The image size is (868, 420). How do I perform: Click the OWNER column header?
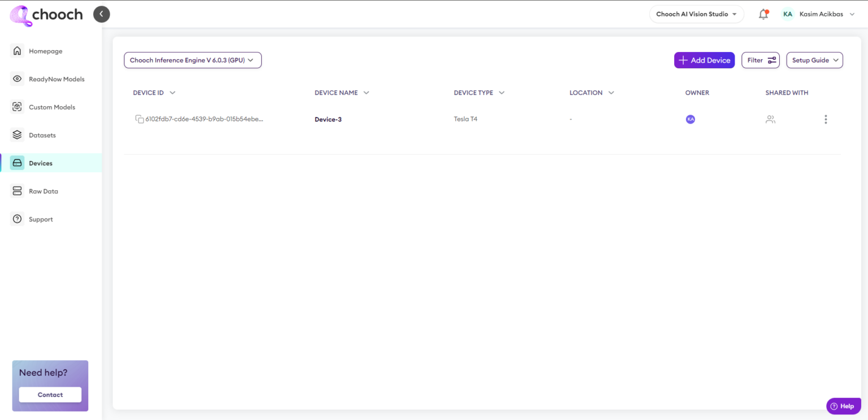(697, 93)
